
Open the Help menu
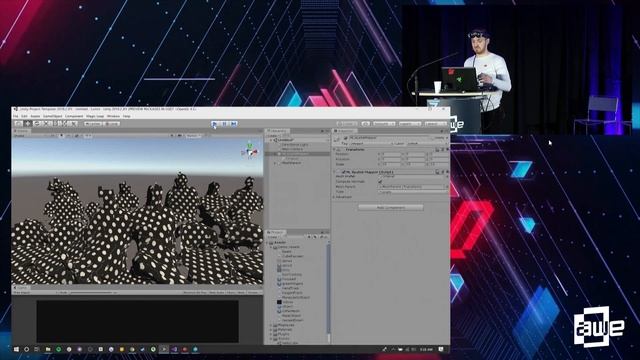pos(127,116)
